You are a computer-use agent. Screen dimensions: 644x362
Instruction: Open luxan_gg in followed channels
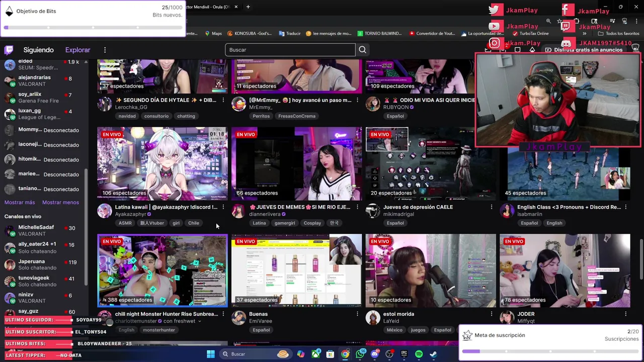coord(43,114)
